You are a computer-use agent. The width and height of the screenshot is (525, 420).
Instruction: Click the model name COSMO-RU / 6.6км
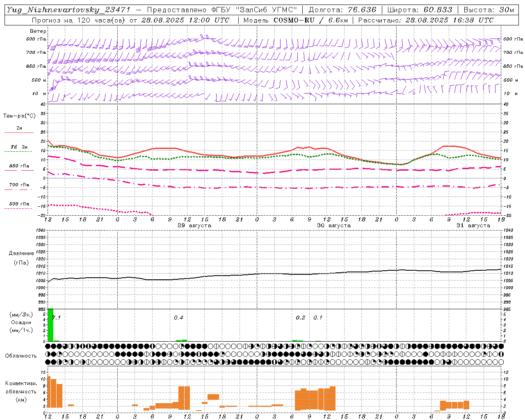point(312,20)
